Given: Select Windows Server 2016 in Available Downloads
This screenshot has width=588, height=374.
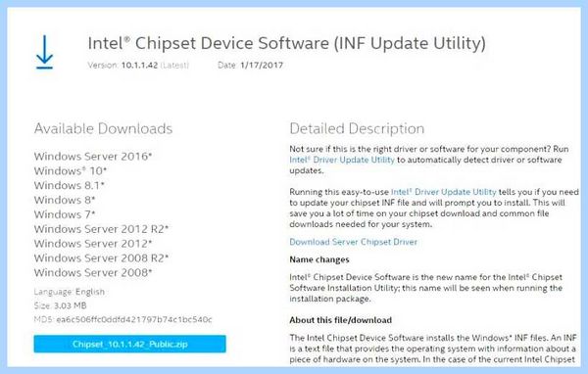Looking at the screenshot, I should point(93,157).
